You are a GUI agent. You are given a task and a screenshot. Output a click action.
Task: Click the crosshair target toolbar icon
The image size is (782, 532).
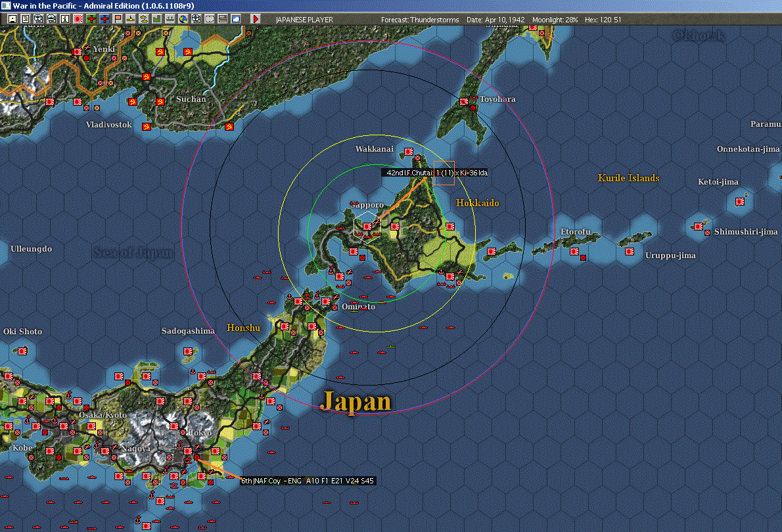(x=196, y=19)
